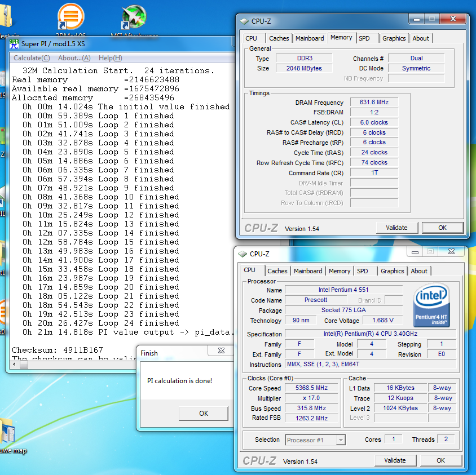Click OK in the top CPU-Z window
This screenshot has width=476, height=475.
click(442, 228)
